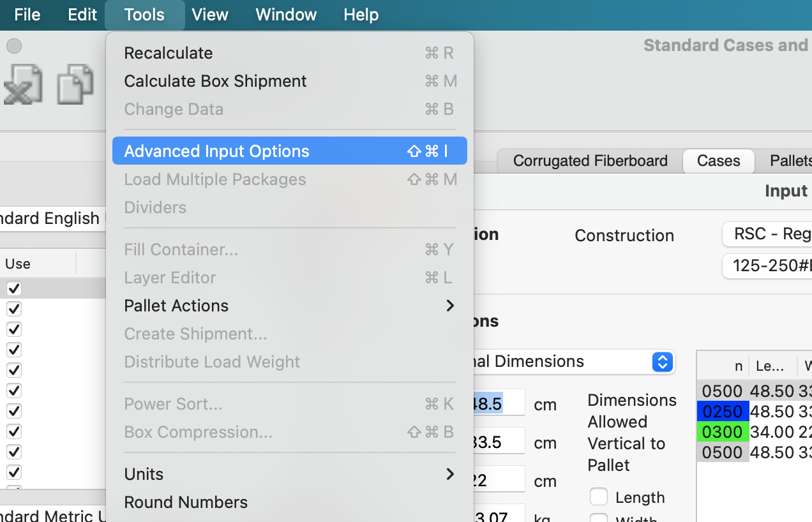Switch to the Corrugated Fiberboard tab
This screenshot has width=812, height=522.
590,161
